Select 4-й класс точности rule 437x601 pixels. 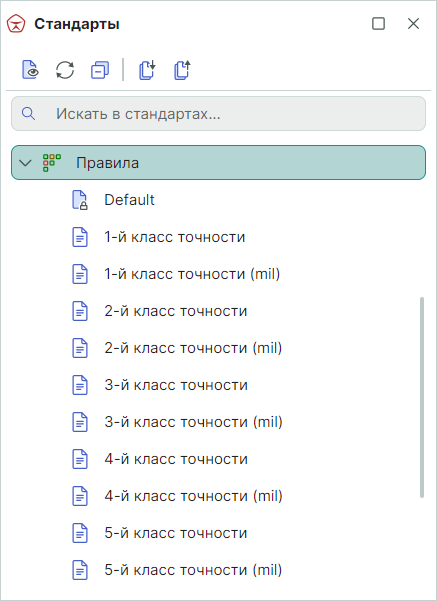click(x=176, y=459)
